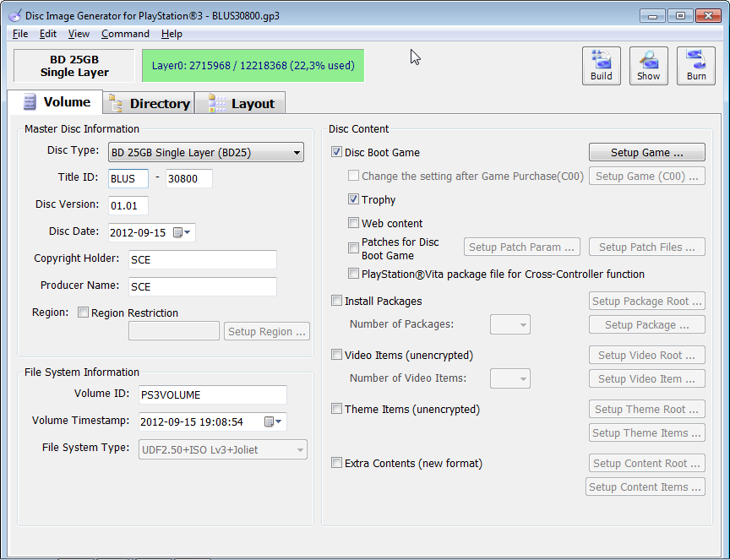Enable Video Items (unencrypted) checkbox

click(x=336, y=354)
